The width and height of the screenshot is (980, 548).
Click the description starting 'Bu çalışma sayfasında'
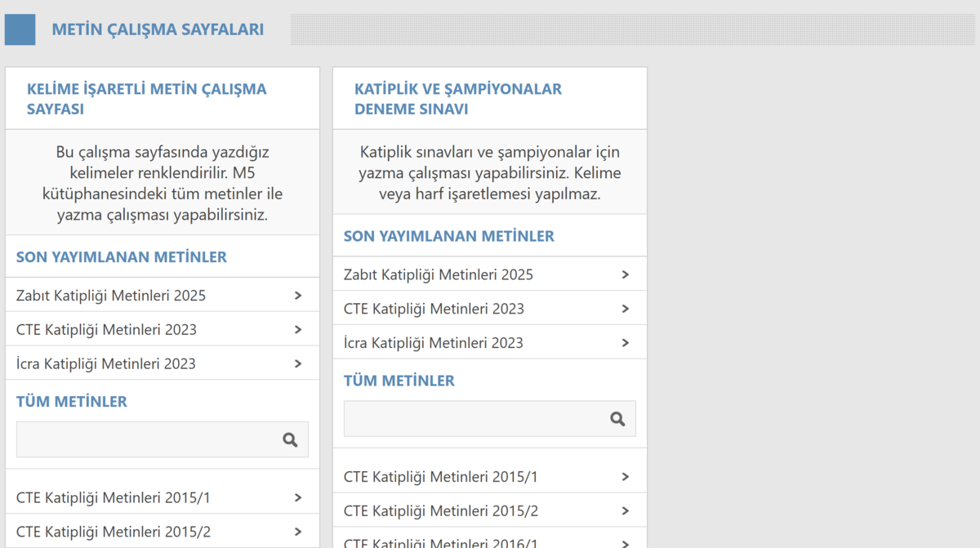[x=163, y=184]
